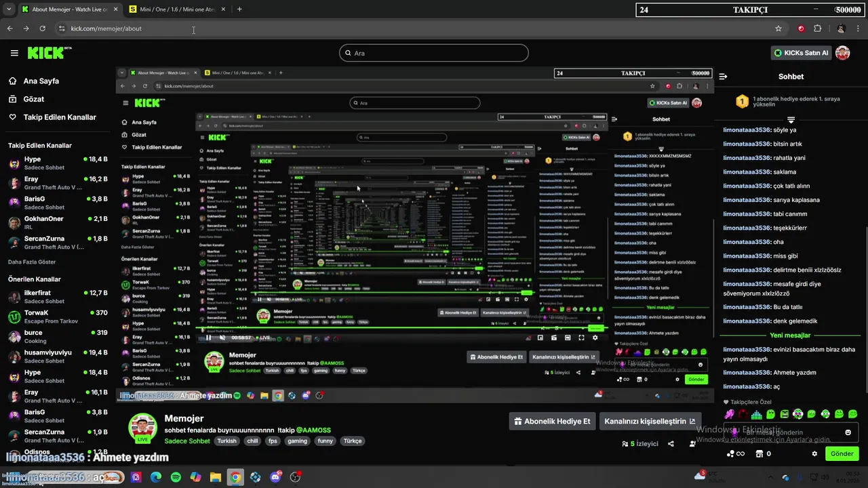Navigate to Gözat
The width and height of the screenshot is (868, 488).
pos(34,99)
